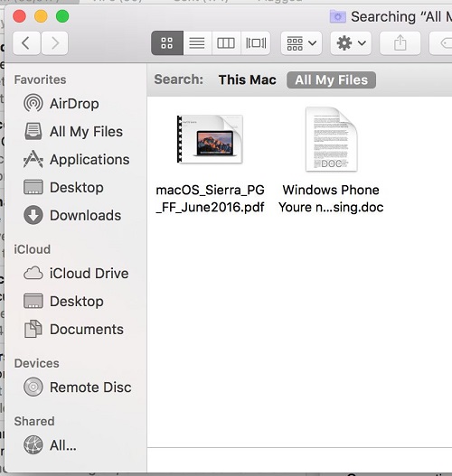Select the macOS_Sierra_PG PDF thumbnail
Image resolution: width=452 pixels, height=476 pixels.
pos(210,139)
